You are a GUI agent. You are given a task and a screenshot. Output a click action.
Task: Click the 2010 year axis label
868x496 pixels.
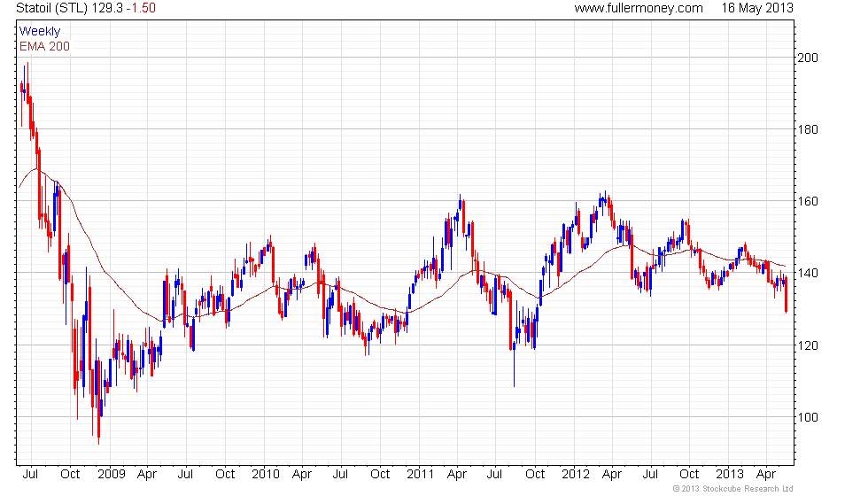265,475
